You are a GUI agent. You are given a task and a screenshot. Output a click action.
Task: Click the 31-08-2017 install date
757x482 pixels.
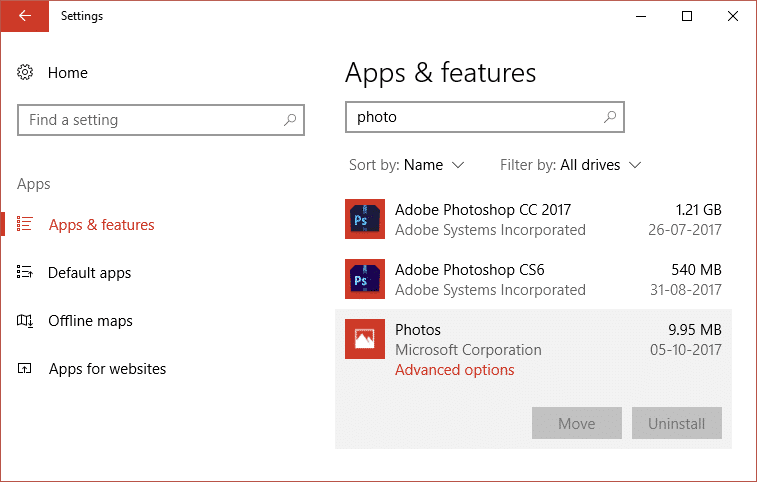click(686, 290)
